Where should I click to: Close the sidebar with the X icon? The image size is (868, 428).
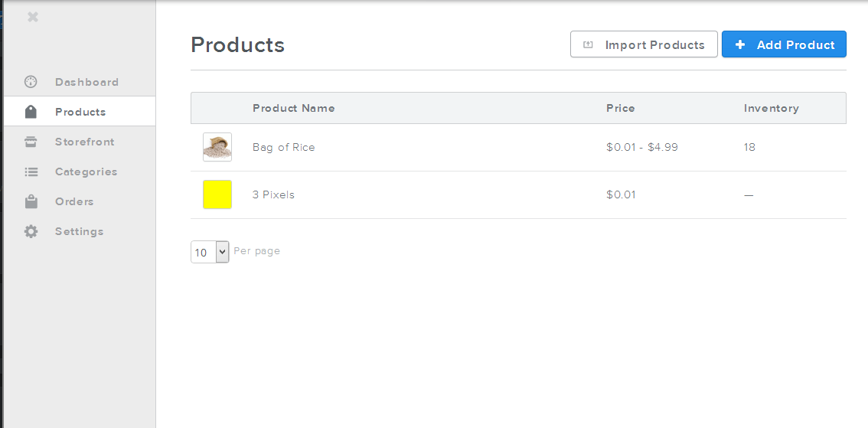tap(33, 17)
